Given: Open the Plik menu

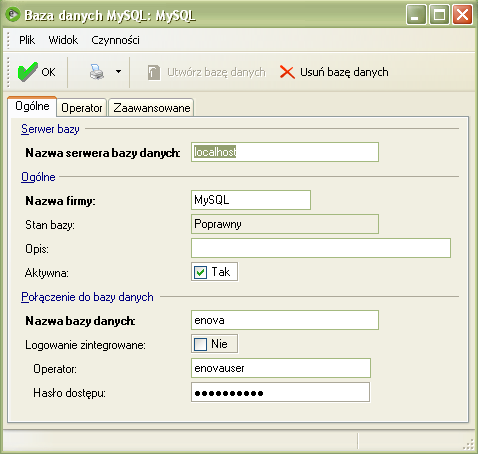Looking at the screenshot, I should tap(27, 40).
